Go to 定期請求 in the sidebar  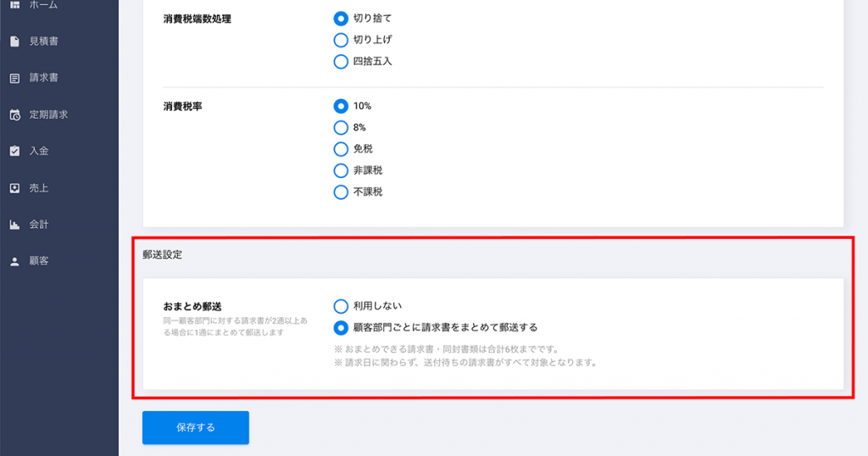click(x=48, y=115)
